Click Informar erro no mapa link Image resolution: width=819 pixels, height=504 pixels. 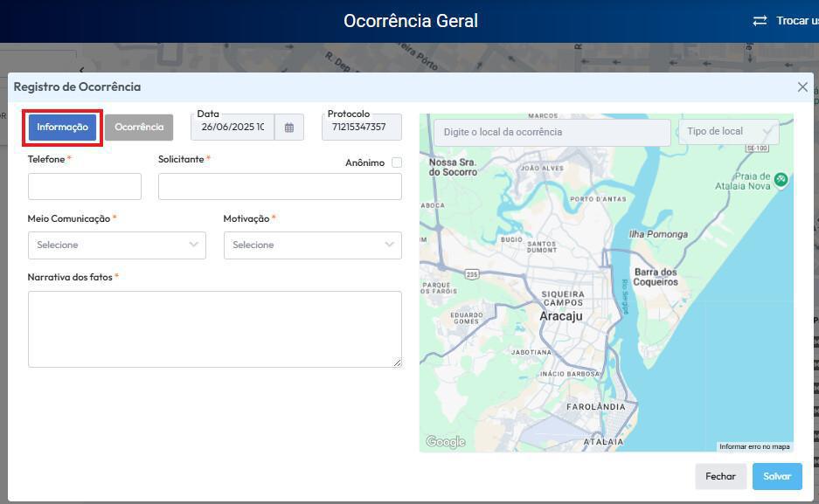click(x=754, y=446)
